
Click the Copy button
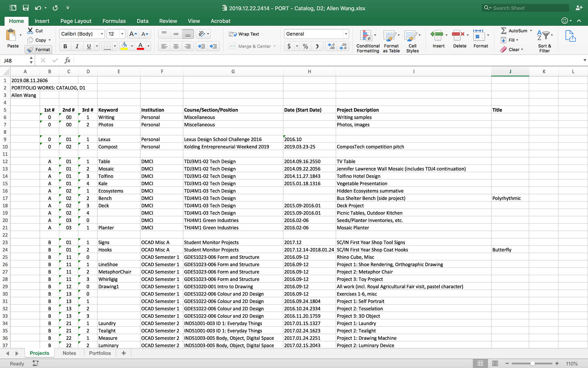coord(39,40)
